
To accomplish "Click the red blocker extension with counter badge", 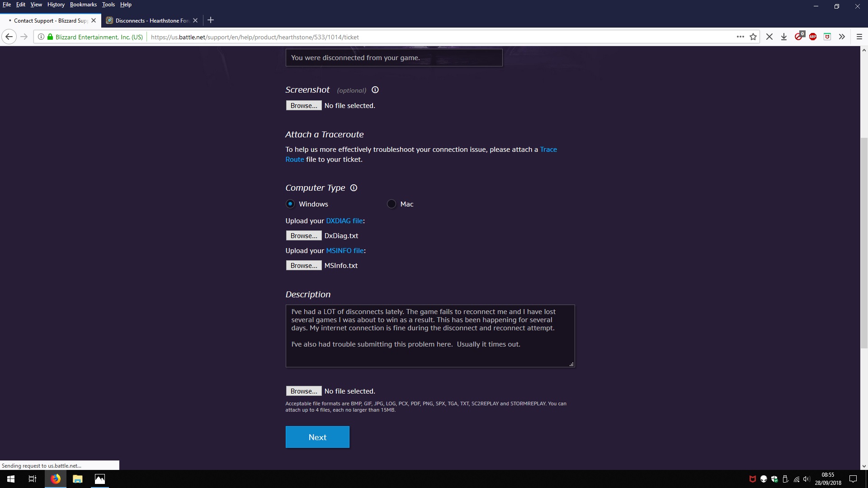I will (x=799, y=36).
